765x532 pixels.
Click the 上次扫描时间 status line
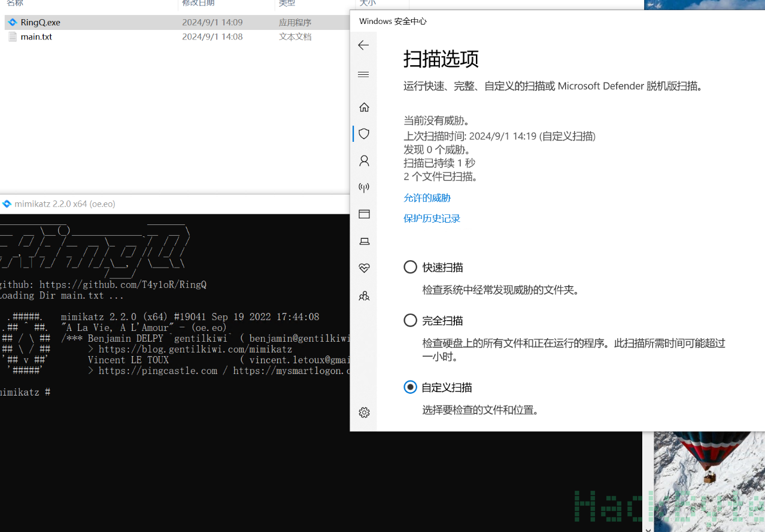[x=499, y=136]
